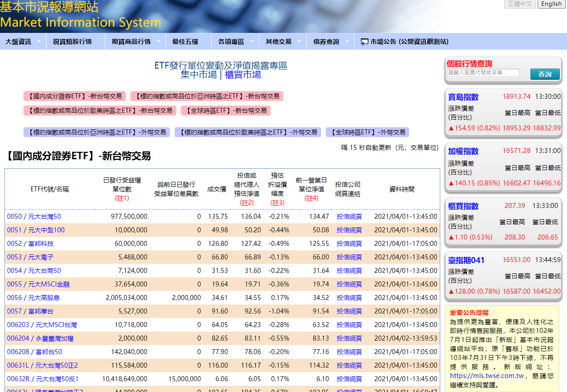Click the 市場公告 monitor icon

364,42
